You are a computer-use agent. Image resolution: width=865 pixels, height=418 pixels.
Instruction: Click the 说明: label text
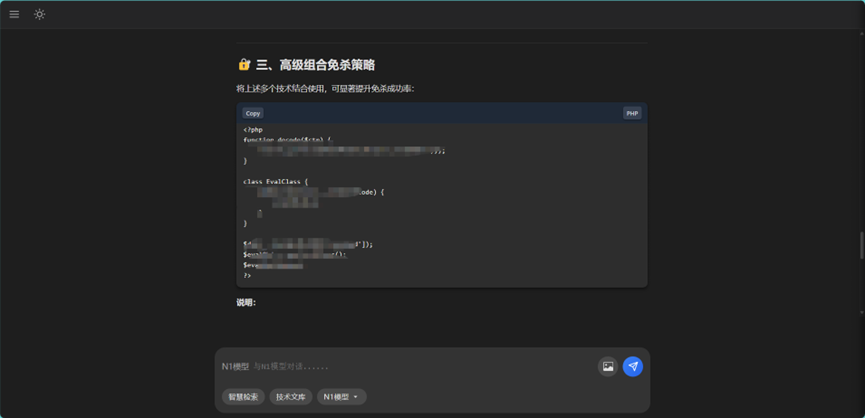(246, 302)
